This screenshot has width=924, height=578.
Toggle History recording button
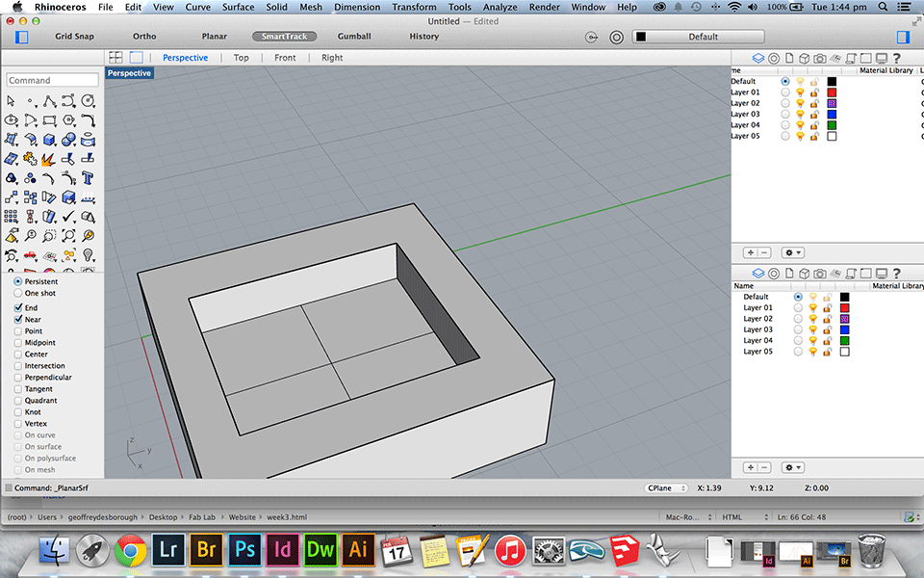click(x=424, y=36)
